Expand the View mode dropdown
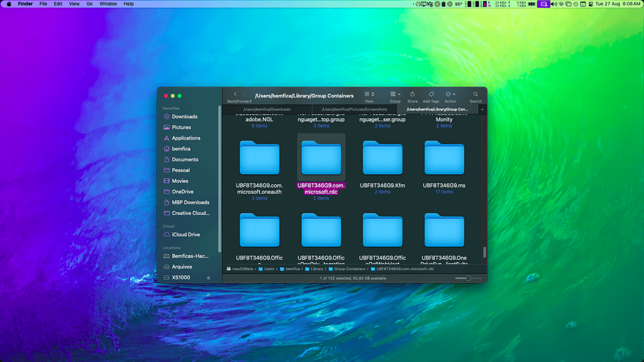The width and height of the screenshot is (644, 362). coord(369,94)
